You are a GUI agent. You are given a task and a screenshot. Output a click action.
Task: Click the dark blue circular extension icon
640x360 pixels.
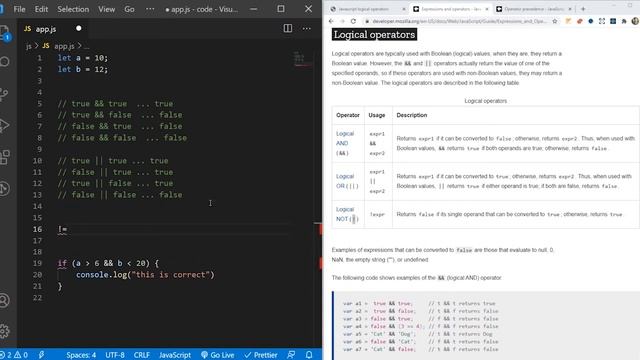coord(591,21)
